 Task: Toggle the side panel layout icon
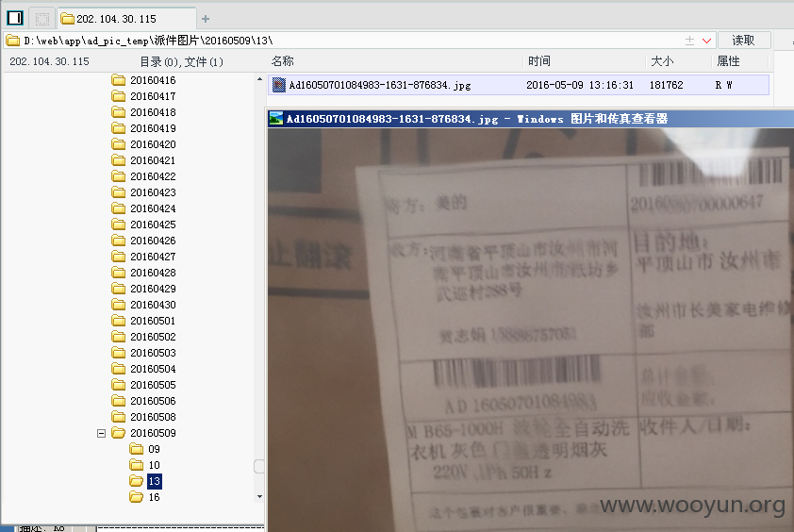click(x=15, y=18)
